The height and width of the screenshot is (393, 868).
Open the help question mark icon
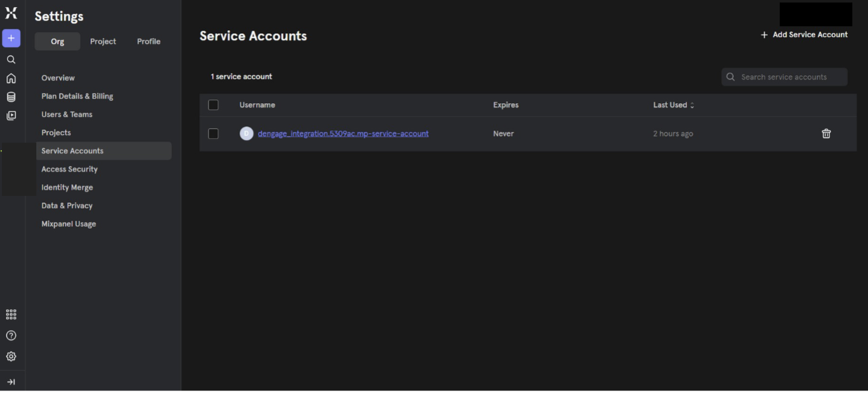(x=11, y=335)
